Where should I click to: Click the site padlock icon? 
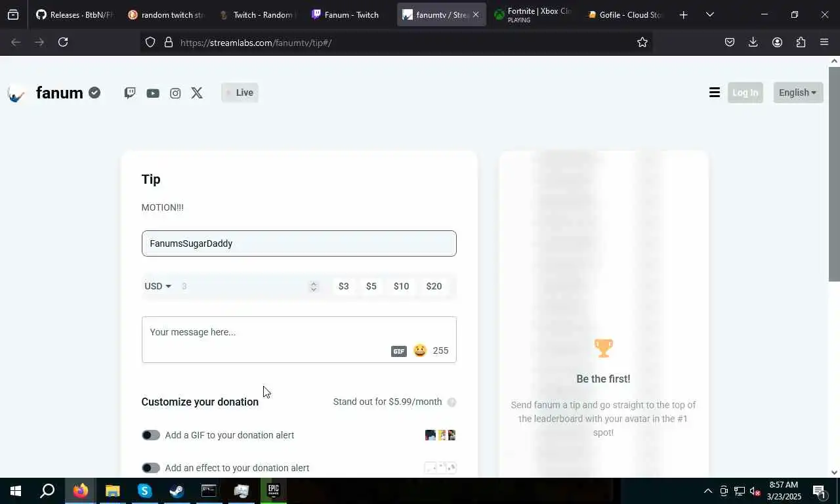pos(169,42)
